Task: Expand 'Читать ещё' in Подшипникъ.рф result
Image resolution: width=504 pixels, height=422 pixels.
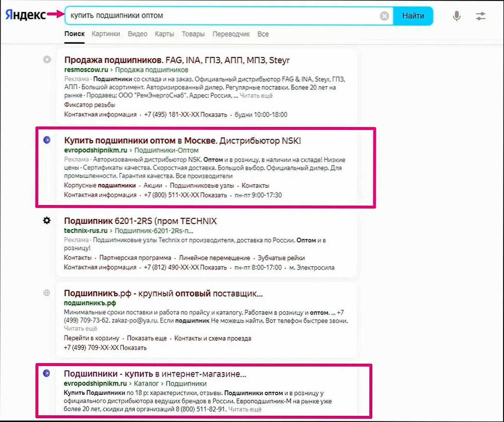Action: (x=81, y=329)
